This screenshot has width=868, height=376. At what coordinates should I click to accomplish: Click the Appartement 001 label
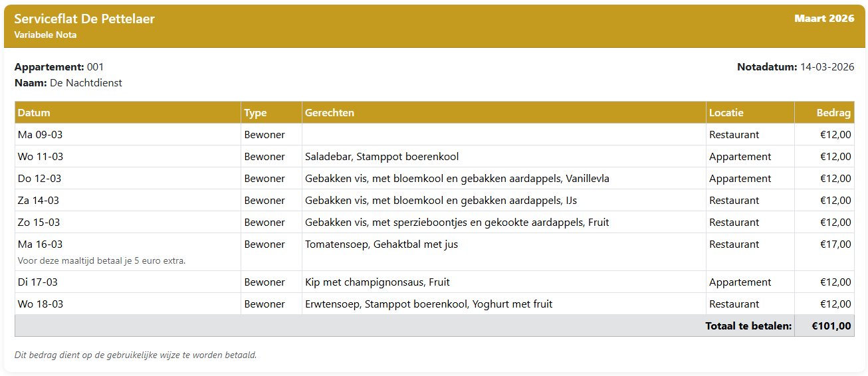[x=59, y=67]
